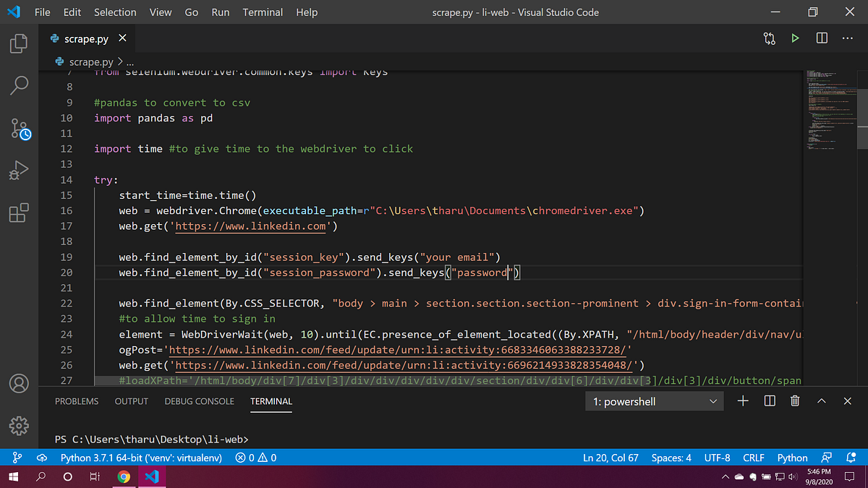Switch to the OUTPUT panel tab
868x488 pixels.
[132, 401]
